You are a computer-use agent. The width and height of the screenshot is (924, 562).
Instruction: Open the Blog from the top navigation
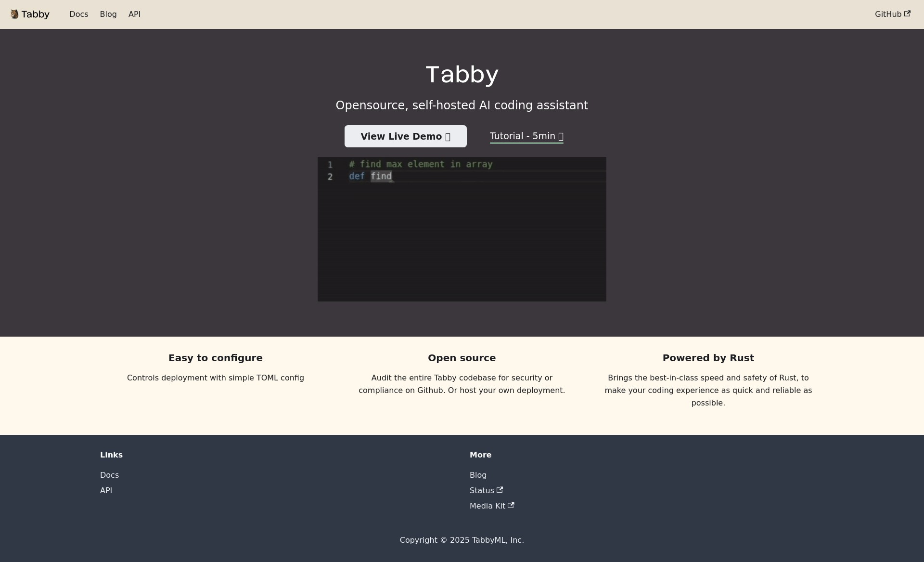[108, 14]
